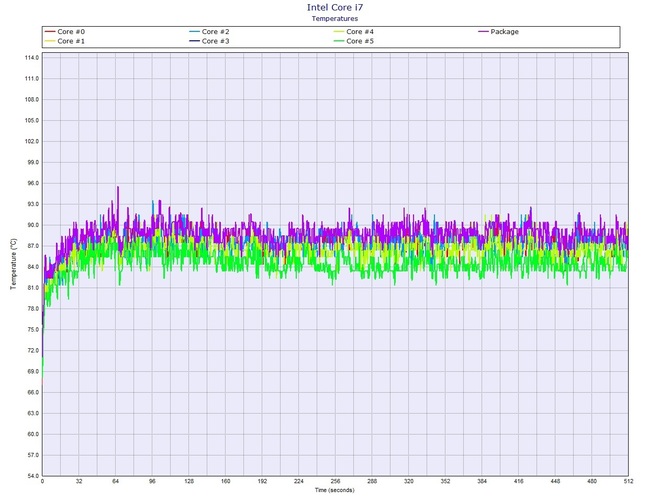Click the 90.0 y-axis value
This screenshot has height=502, width=670.
click(x=32, y=225)
